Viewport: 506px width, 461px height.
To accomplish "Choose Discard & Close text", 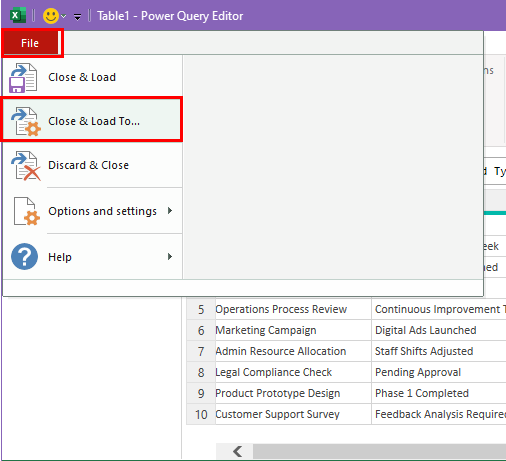I will 88,165.
